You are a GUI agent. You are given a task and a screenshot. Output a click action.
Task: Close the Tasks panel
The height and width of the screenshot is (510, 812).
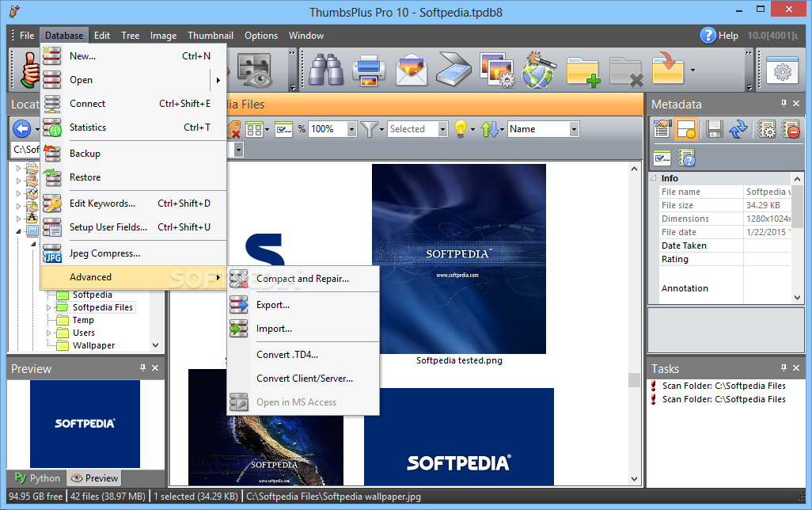point(796,367)
